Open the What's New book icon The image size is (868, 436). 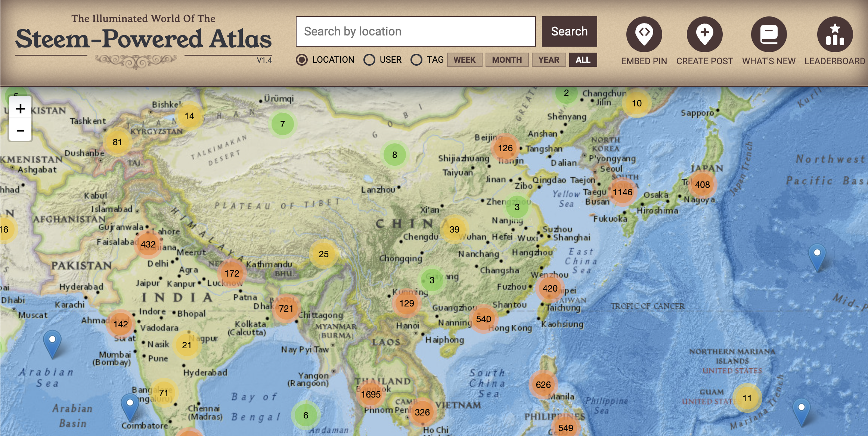point(769,34)
